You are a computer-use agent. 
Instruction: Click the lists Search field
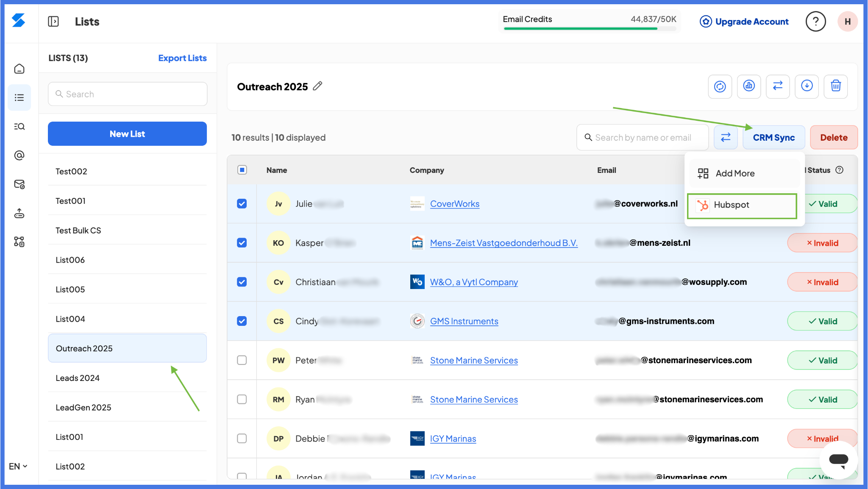[127, 94]
